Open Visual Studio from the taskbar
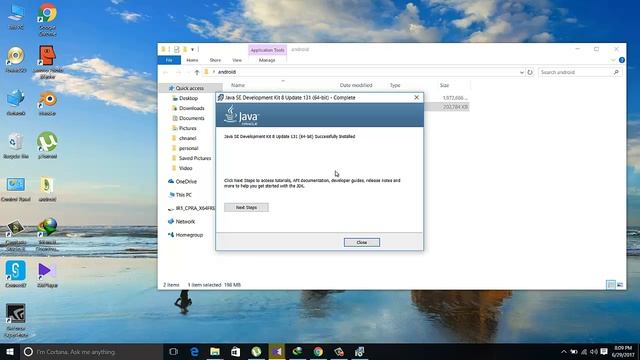 [277, 351]
